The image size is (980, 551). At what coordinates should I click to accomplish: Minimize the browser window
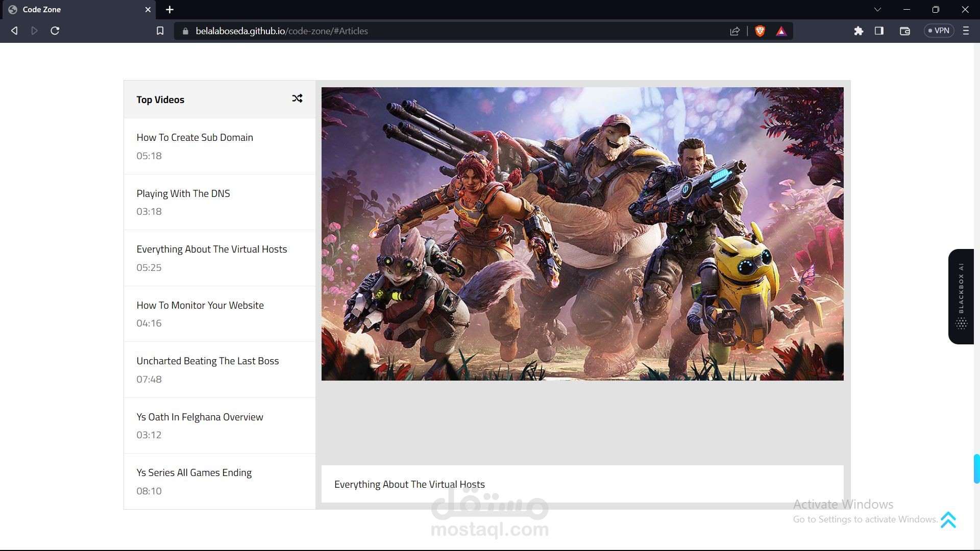[x=906, y=10]
